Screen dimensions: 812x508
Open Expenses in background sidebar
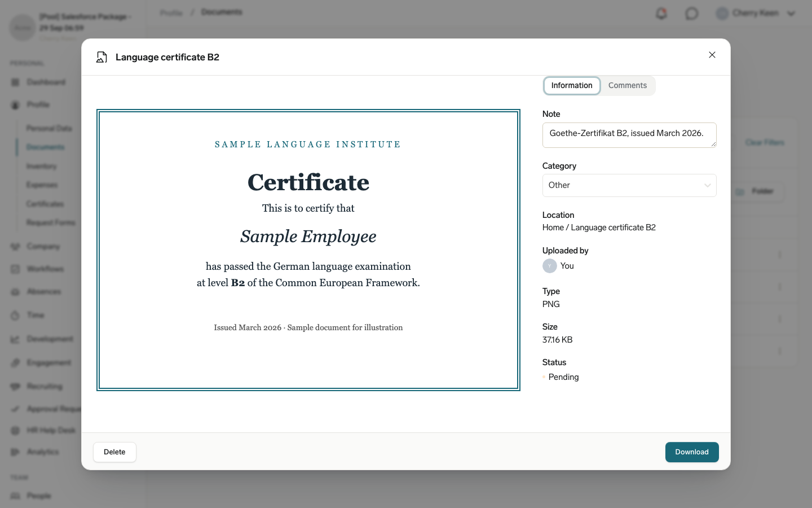tap(42, 185)
